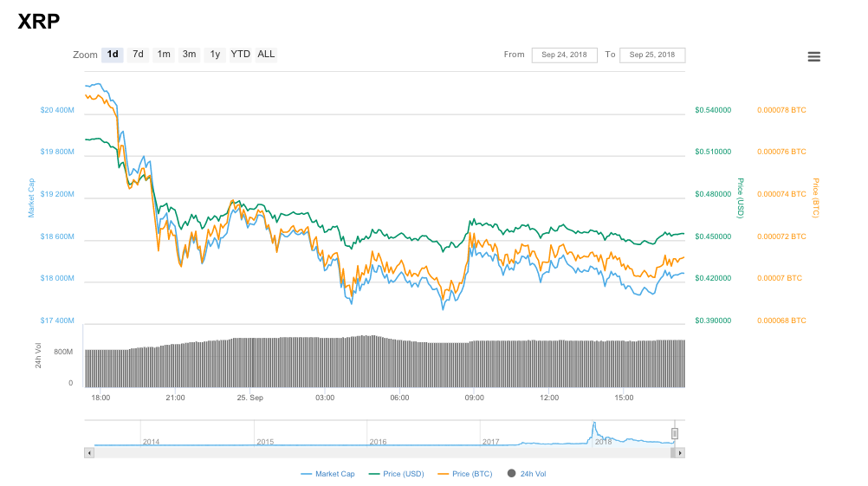
Task: Toggle the 24h Vol legend series
Action: [x=527, y=474]
